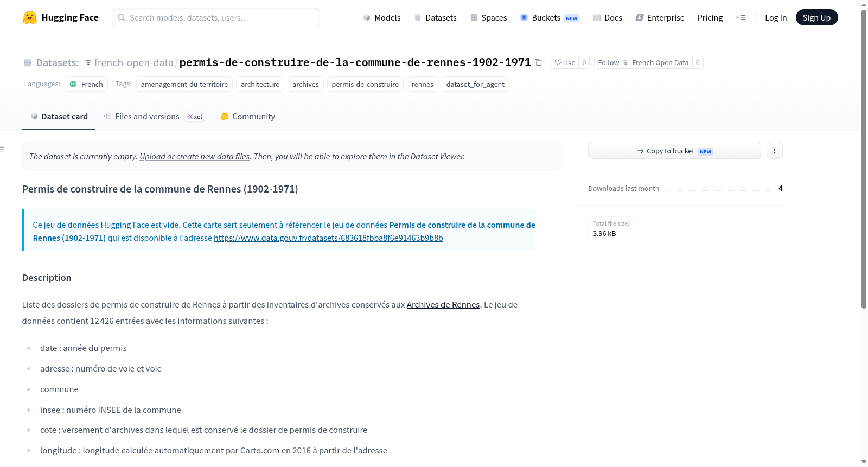868x467 pixels.
Task: Open french-open-data organization breadcrumb link
Action: pyautogui.click(x=133, y=62)
